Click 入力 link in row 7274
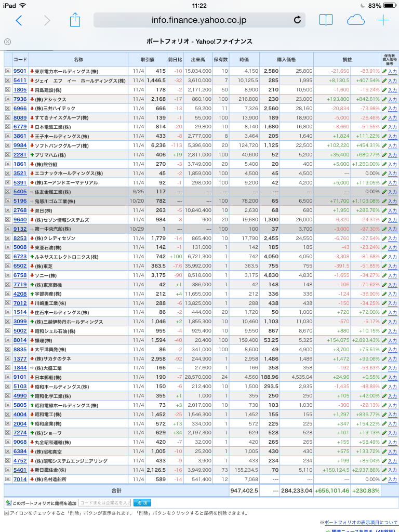This screenshot has width=399, height=532. click(x=392, y=433)
